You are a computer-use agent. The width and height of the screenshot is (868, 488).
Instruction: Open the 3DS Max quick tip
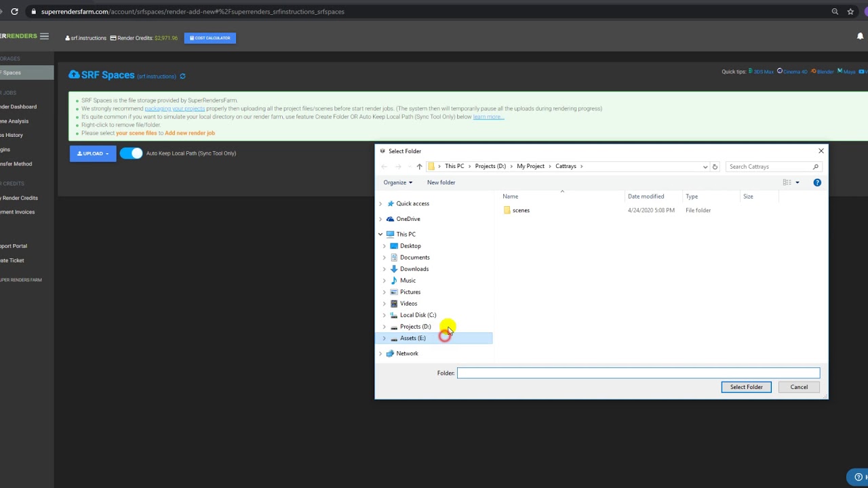tap(761, 72)
